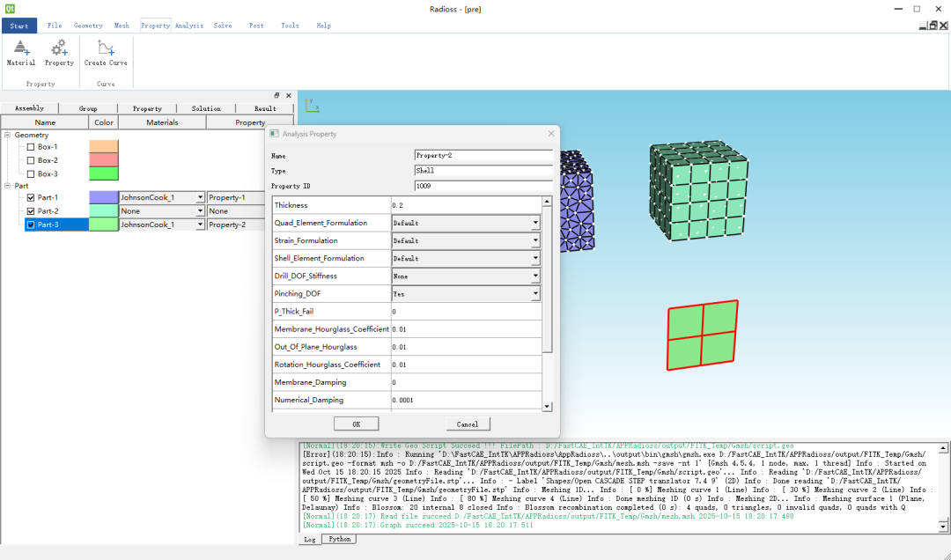Click the Start button
951x560 pixels.
[x=18, y=26]
